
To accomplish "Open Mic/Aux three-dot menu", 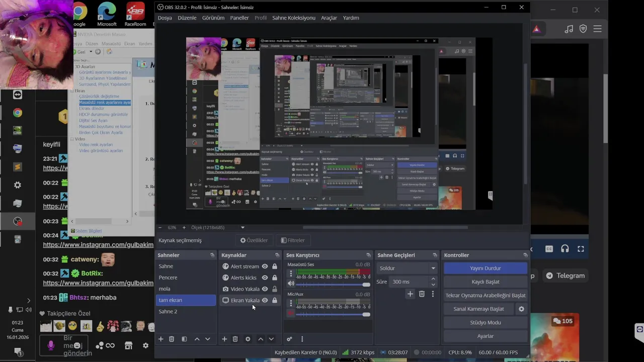I will tap(290, 303).
